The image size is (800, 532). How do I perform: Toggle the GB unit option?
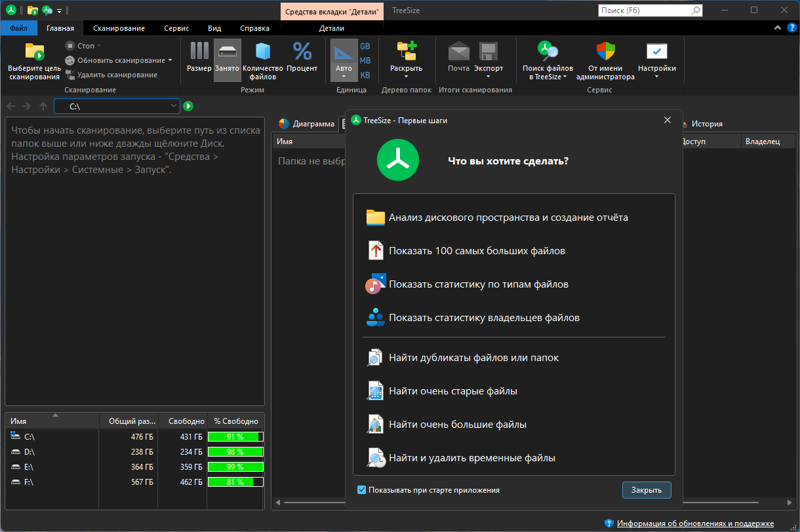(365, 46)
